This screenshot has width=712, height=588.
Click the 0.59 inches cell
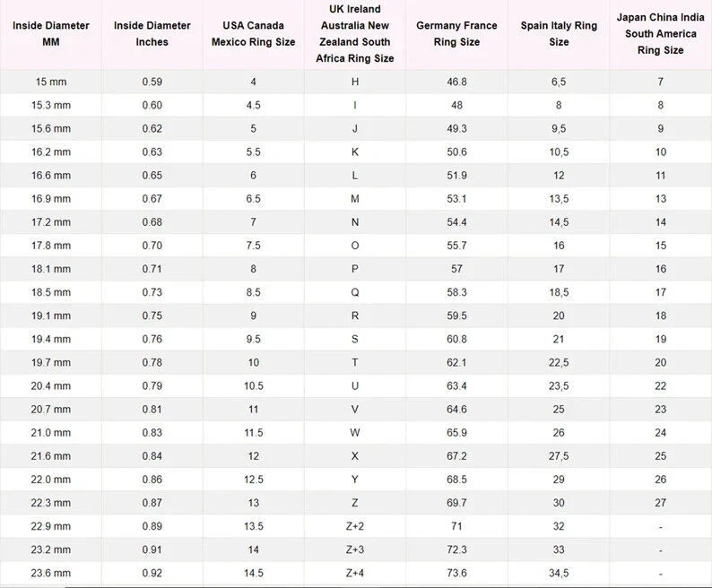(152, 82)
